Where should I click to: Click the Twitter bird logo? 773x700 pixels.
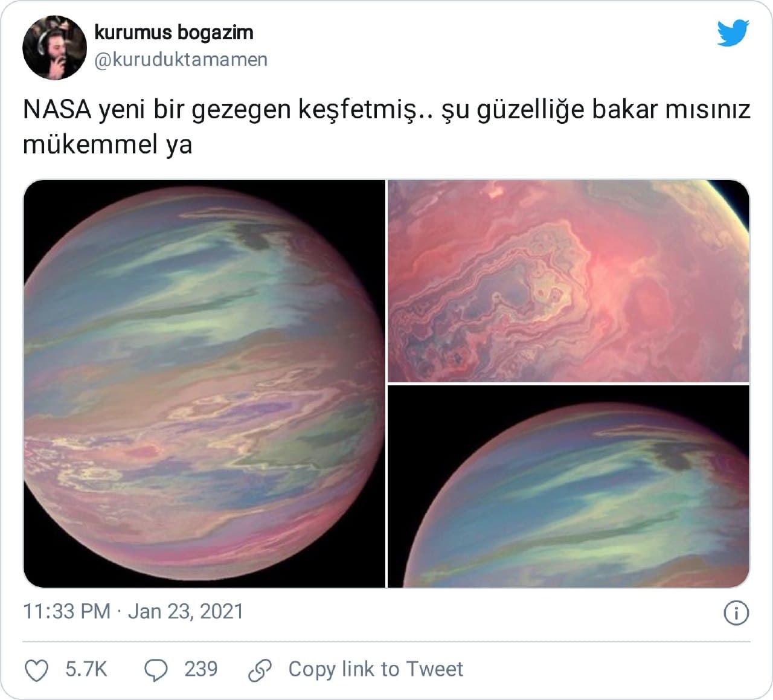733,33
